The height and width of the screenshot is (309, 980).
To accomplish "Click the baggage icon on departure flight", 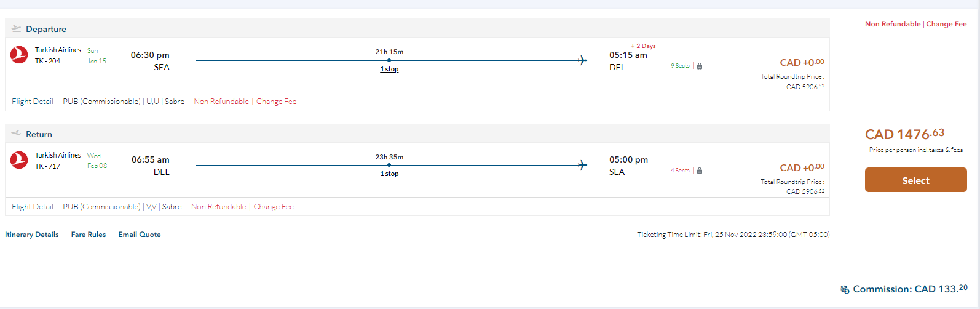I will click(x=700, y=66).
